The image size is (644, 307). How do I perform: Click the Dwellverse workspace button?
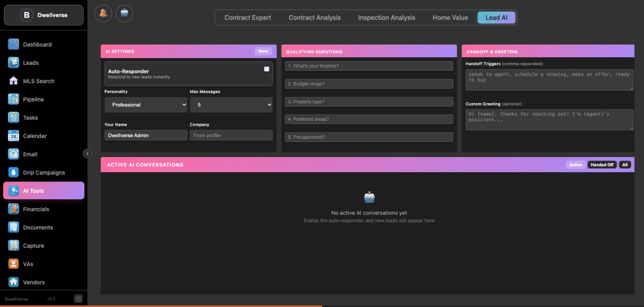tap(44, 15)
